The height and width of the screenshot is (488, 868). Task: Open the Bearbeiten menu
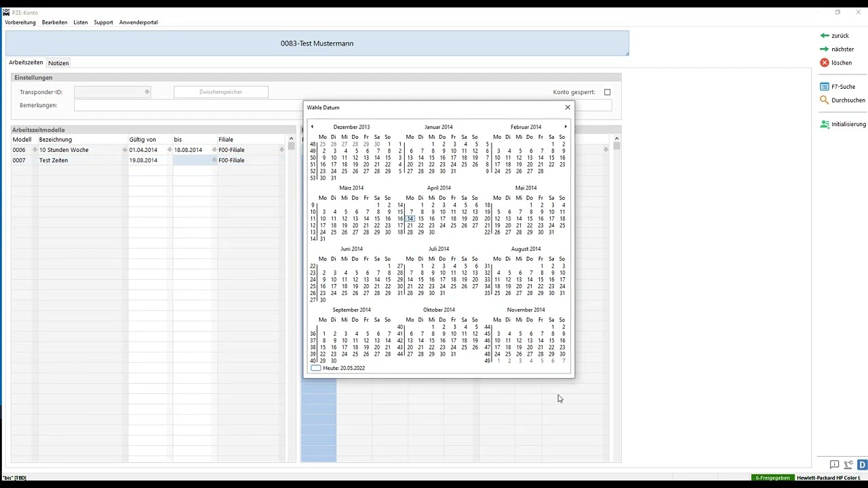(54, 22)
